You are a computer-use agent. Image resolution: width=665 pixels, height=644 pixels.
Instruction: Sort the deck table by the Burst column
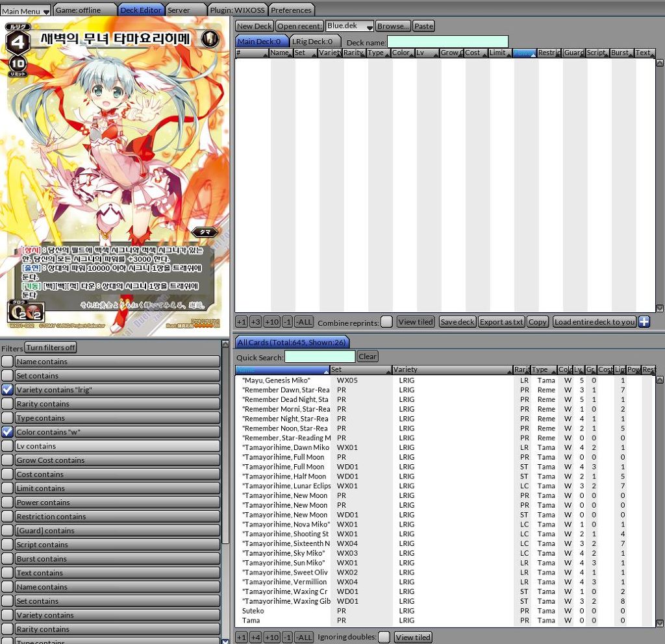622,53
